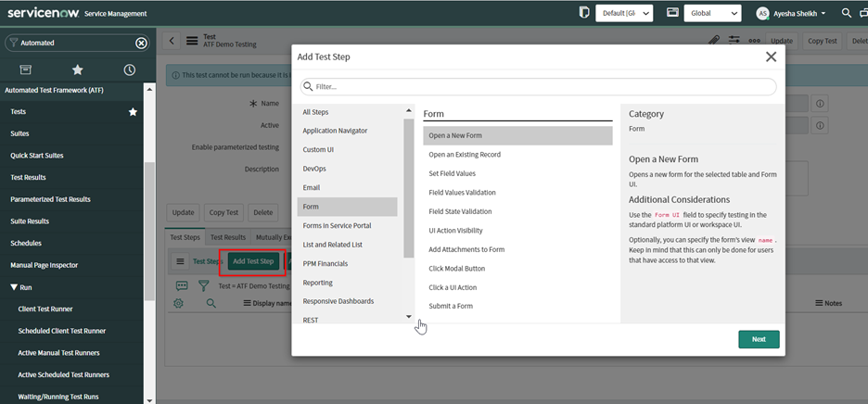Open the All Applications archive icon
This screenshot has width=868, height=404.
click(25, 69)
